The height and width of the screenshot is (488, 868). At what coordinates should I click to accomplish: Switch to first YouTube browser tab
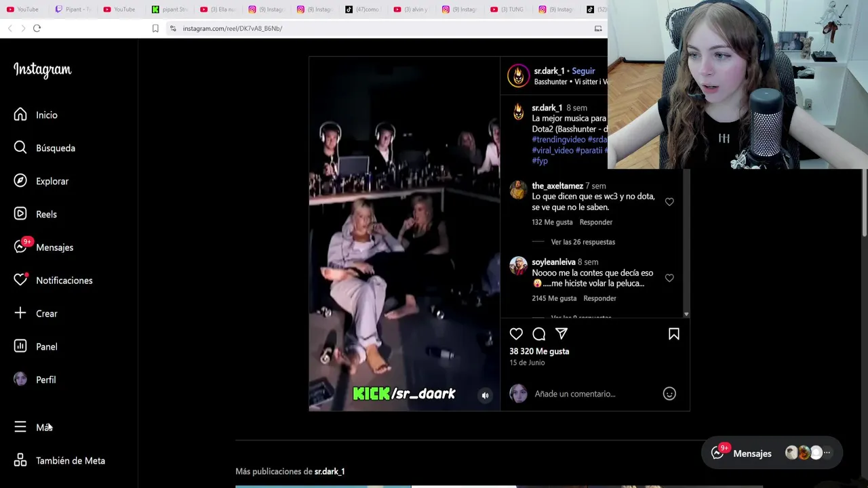click(x=22, y=9)
